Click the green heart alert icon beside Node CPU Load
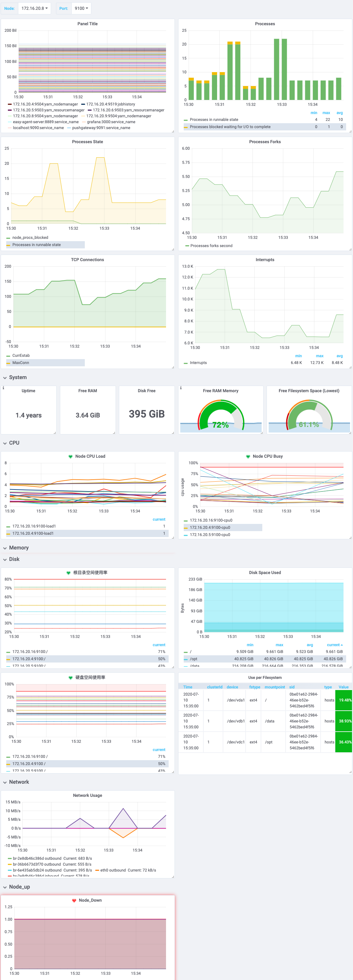This screenshot has height=980, width=353. (x=70, y=456)
